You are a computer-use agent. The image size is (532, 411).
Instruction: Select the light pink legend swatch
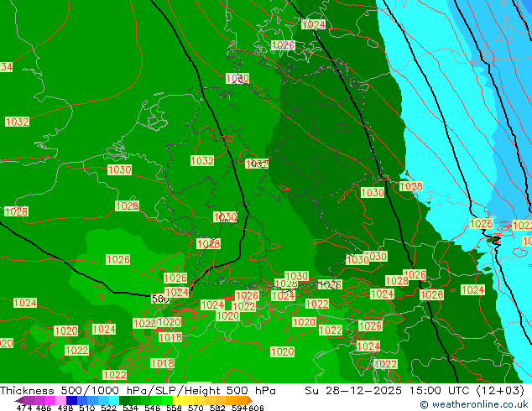click(60, 400)
